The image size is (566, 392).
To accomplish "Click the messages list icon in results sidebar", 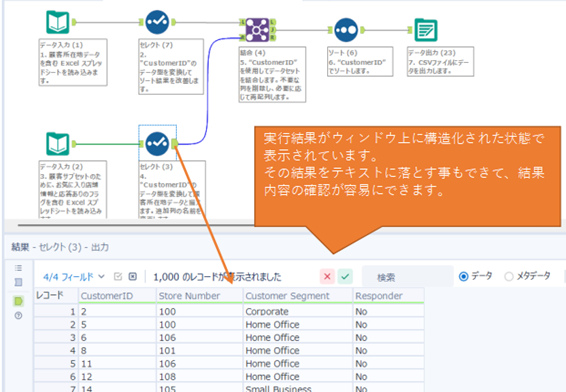I will coord(18,268).
